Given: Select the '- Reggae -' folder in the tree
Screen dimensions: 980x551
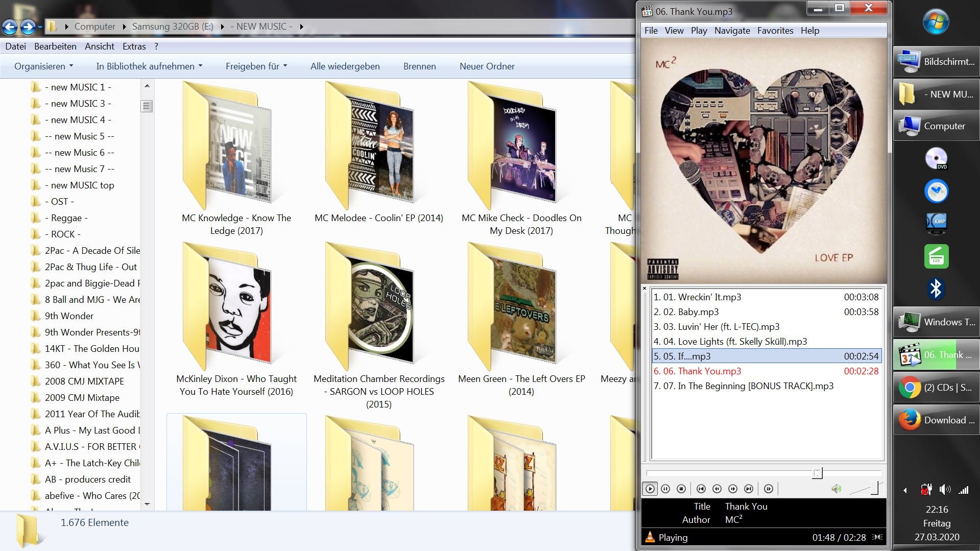Looking at the screenshot, I should (x=66, y=218).
